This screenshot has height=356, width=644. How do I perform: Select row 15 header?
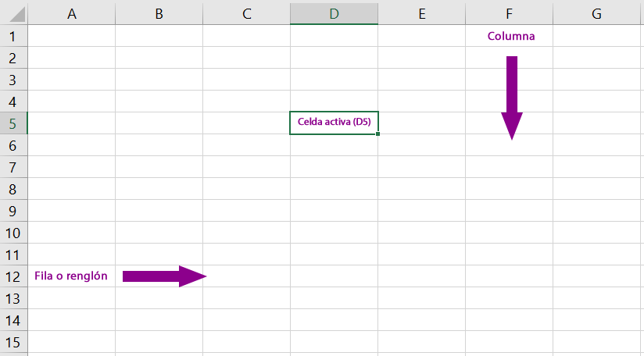[13, 342]
